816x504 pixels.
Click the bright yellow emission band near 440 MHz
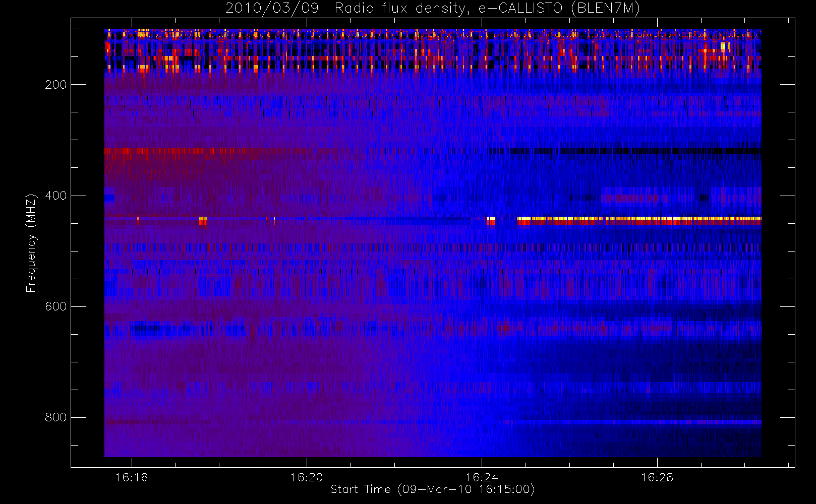coord(639,220)
